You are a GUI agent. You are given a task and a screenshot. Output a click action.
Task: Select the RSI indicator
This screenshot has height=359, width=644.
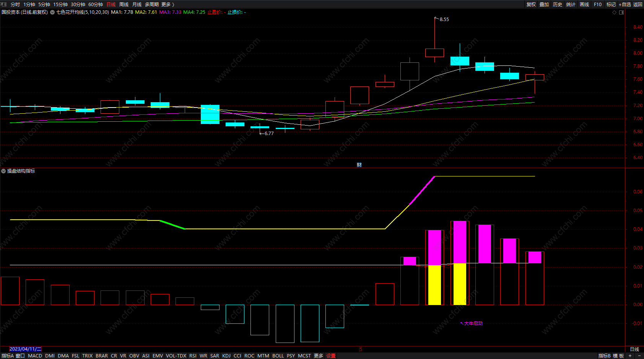[193, 356]
